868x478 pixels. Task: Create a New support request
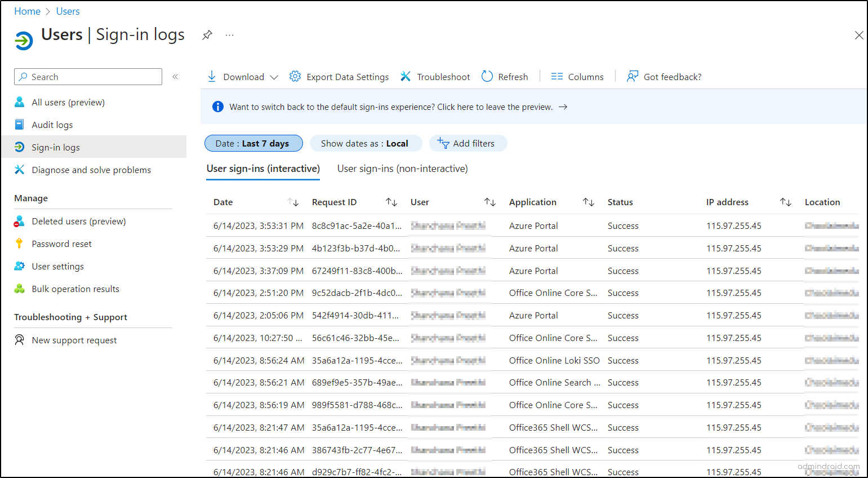click(74, 340)
